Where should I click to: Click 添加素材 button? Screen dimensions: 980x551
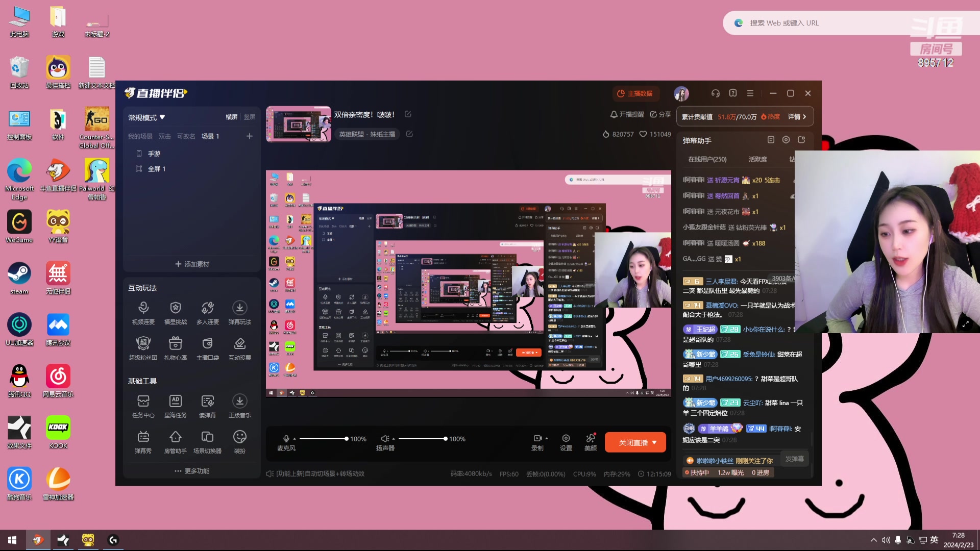click(192, 264)
